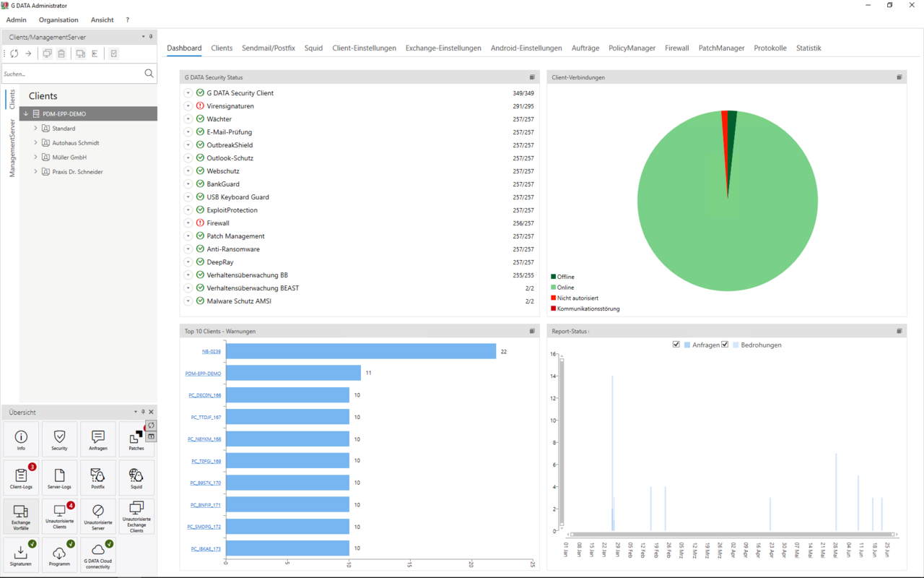
Task: Switch to the Statistik tab
Action: point(808,48)
